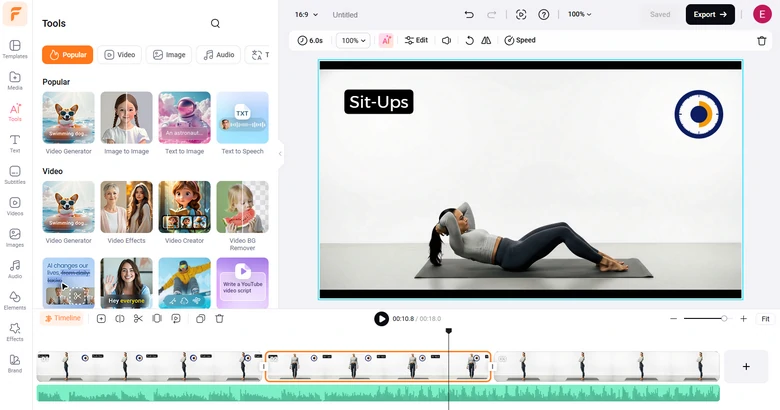The height and width of the screenshot is (410, 780).
Task: Click the add scene icon in timeline toolbar
Action: point(101,318)
